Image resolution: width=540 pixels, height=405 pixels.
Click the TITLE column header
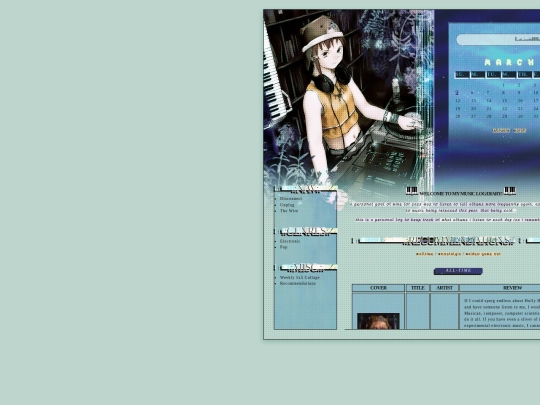click(418, 288)
